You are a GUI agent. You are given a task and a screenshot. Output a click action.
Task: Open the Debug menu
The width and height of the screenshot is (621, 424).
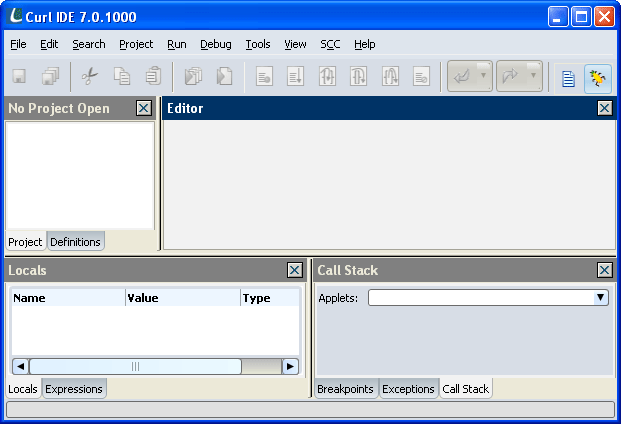[215, 44]
